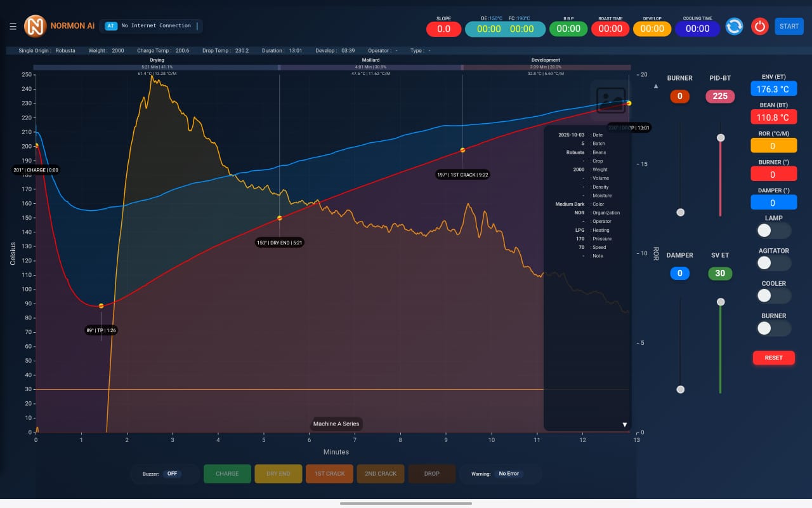The image size is (812, 508).
Task: Click the NORMON Ai logo
Action: coord(35,26)
